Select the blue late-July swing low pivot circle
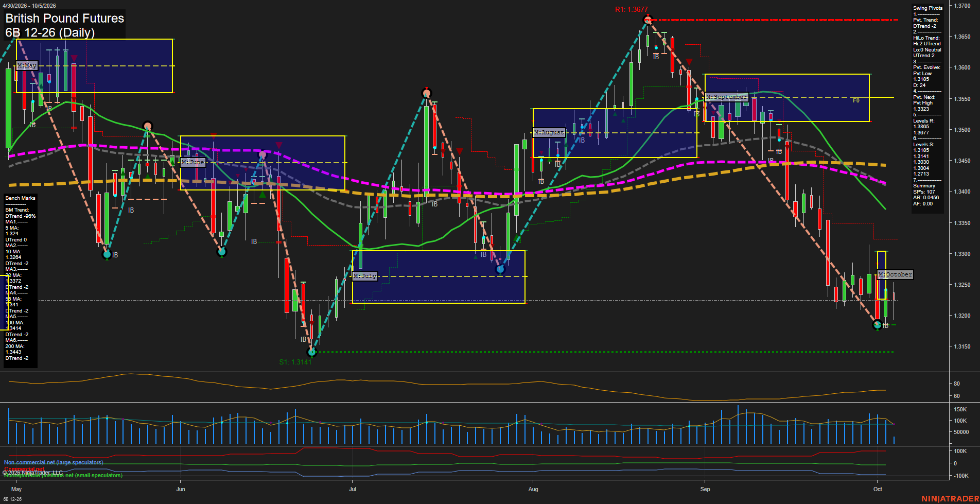The width and height of the screenshot is (980, 504). coord(500,269)
